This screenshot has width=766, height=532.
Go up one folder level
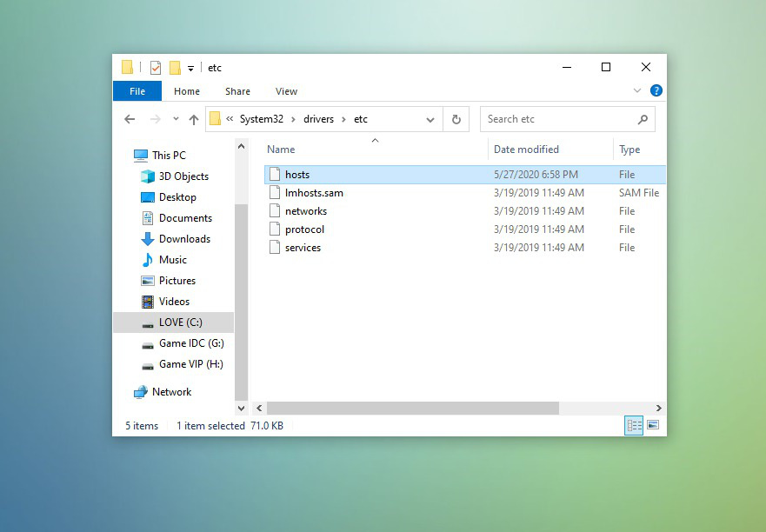(194, 119)
